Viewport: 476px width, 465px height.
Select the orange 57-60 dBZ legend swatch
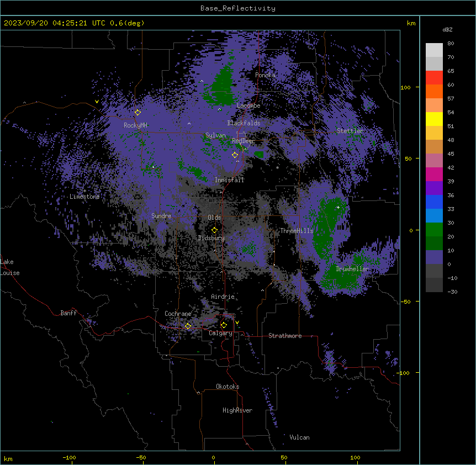tap(434, 91)
